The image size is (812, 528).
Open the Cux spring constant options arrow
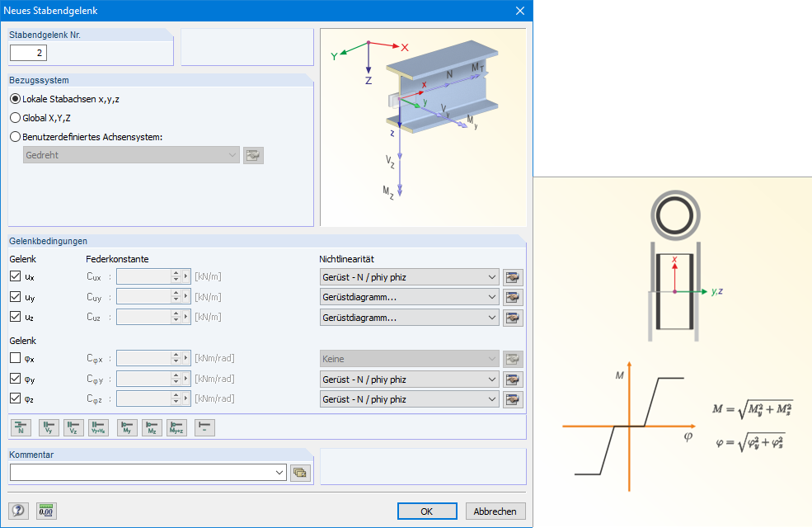186,276
